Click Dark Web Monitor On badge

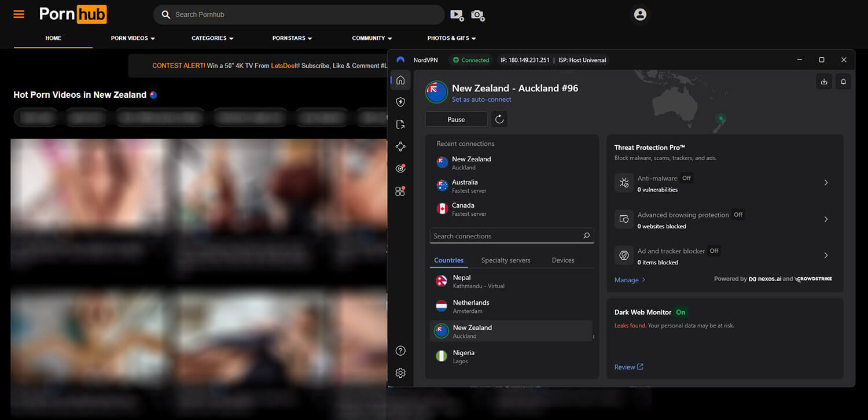tap(681, 312)
